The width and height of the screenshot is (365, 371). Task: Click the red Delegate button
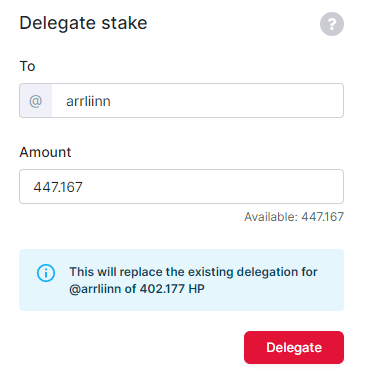click(294, 347)
